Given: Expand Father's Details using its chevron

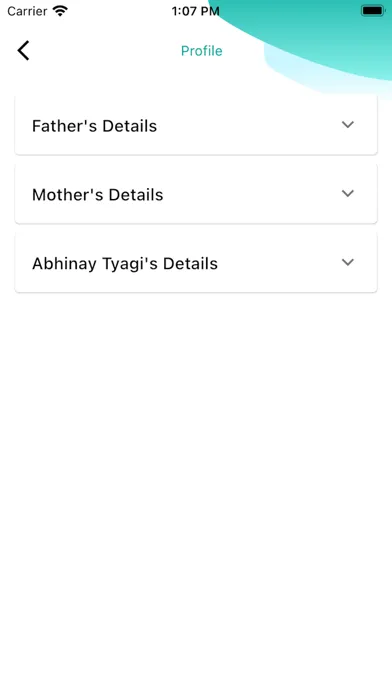Looking at the screenshot, I should (x=348, y=125).
